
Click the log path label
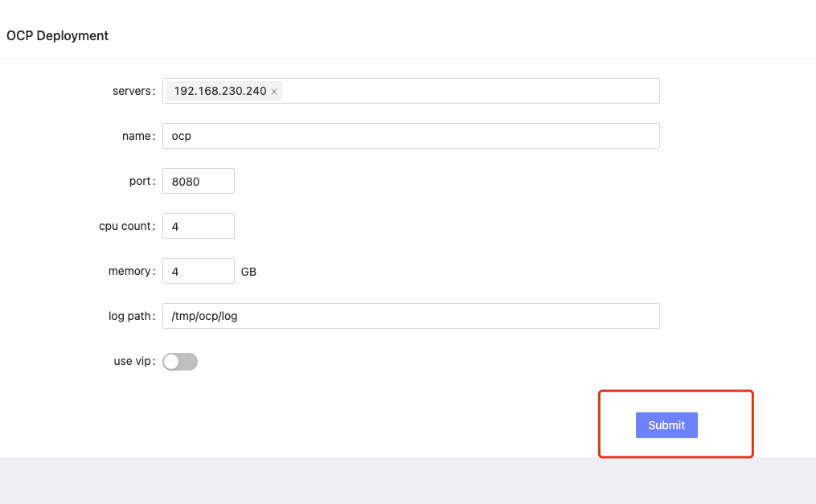[132, 316]
